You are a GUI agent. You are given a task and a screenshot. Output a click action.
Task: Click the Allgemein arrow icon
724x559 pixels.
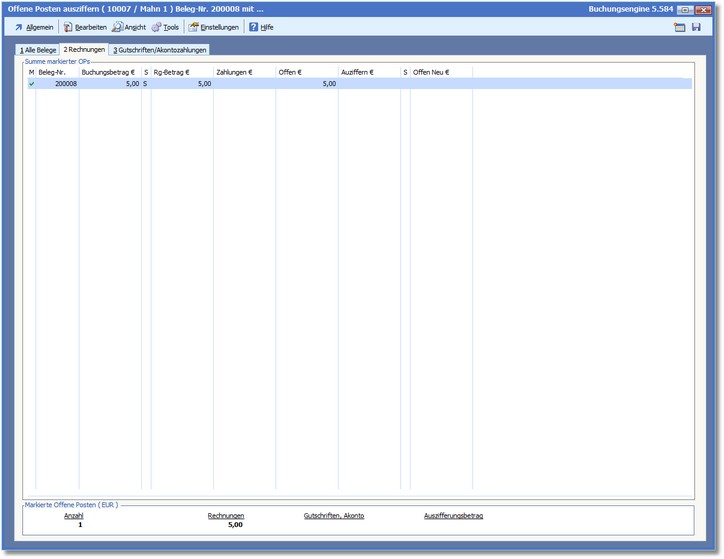[19, 27]
